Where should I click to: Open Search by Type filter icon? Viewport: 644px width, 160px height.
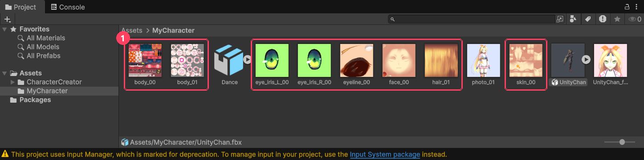[573, 19]
